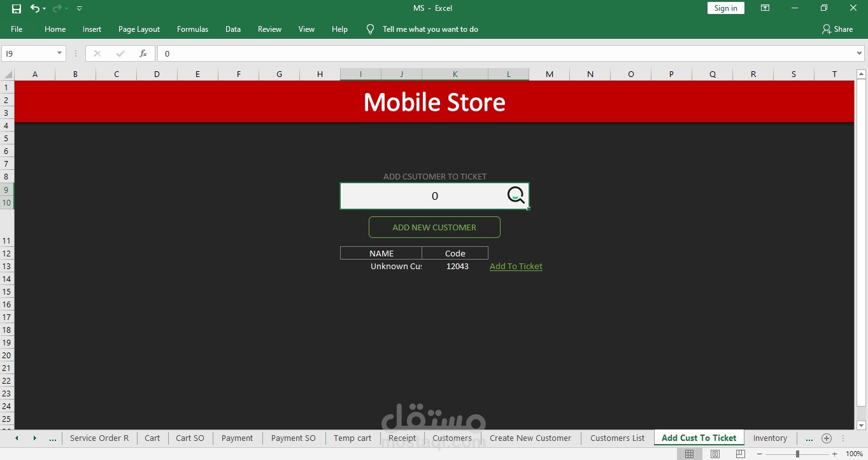The width and height of the screenshot is (868, 460).
Task: Click the Insert Function fx icon
Action: [143, 53]
